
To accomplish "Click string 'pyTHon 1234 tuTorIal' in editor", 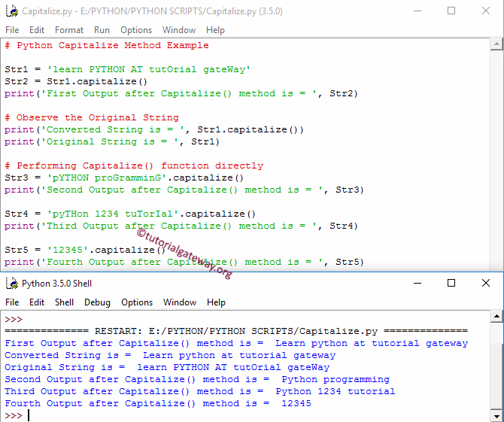I will (113, 214).
